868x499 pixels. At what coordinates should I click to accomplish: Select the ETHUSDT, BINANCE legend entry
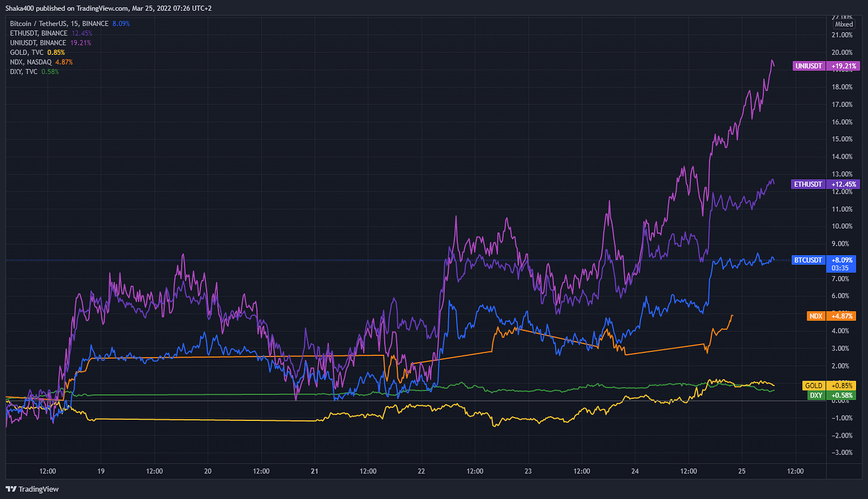click(x=51, y=33)
